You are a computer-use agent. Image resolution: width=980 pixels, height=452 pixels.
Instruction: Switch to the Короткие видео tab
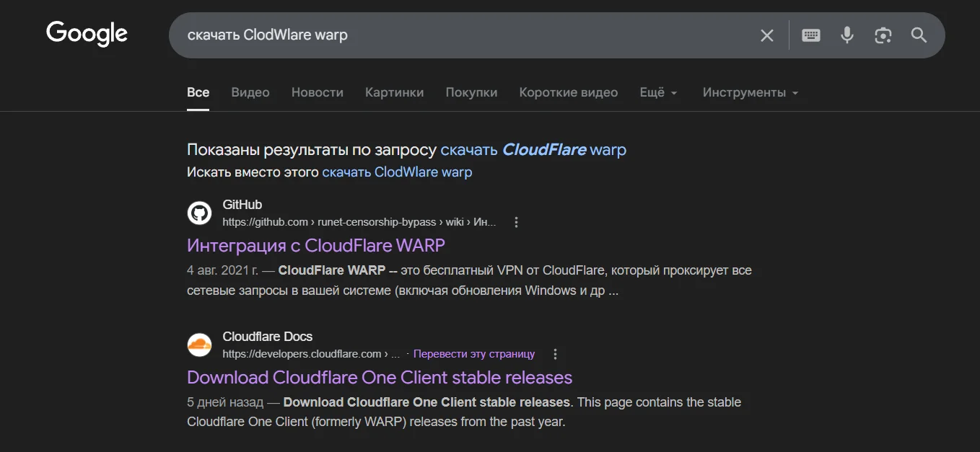point(569,93)
